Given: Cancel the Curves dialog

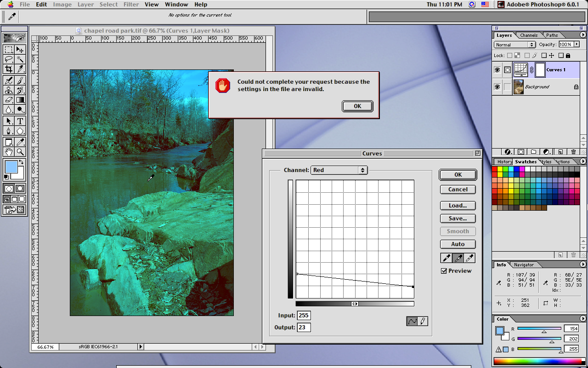Looking at the screenshot, I should point(458,190).
